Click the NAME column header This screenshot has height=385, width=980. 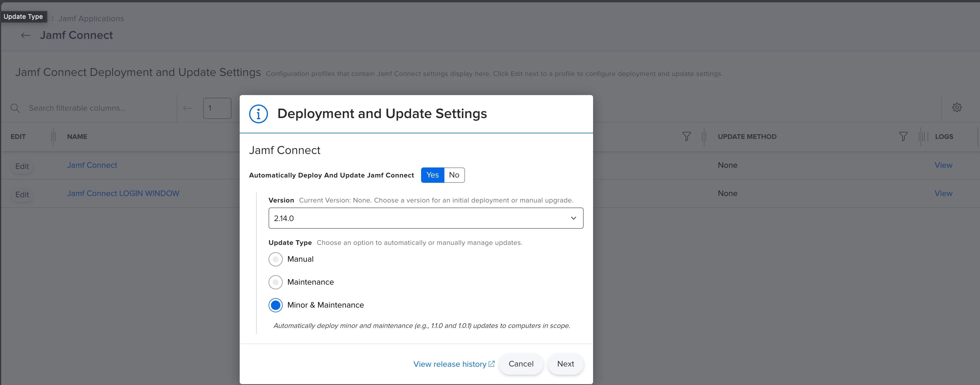77,137
